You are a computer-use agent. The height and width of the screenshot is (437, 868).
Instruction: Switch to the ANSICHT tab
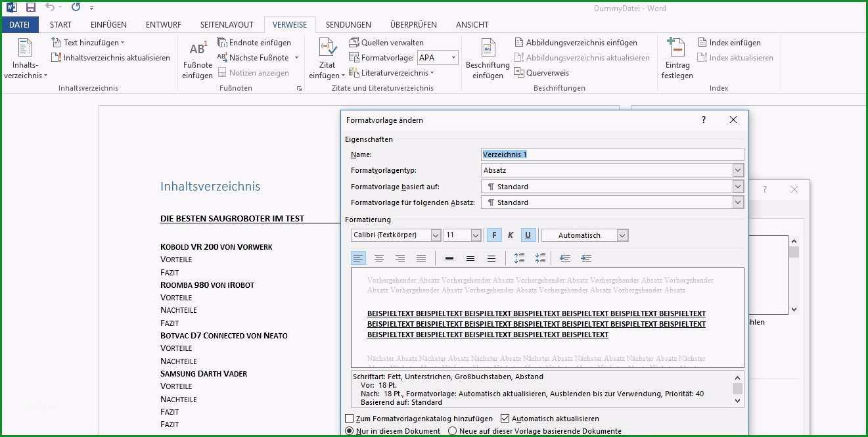click(x=472, y=24)
